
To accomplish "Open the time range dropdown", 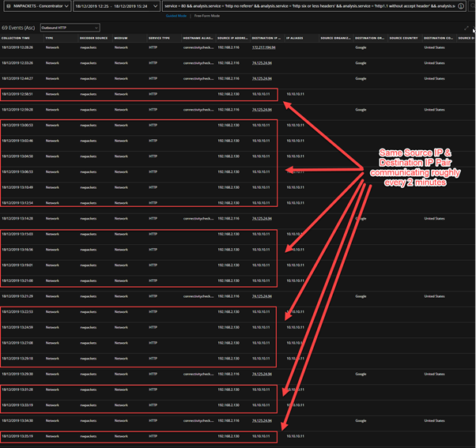I will point(116,6).
